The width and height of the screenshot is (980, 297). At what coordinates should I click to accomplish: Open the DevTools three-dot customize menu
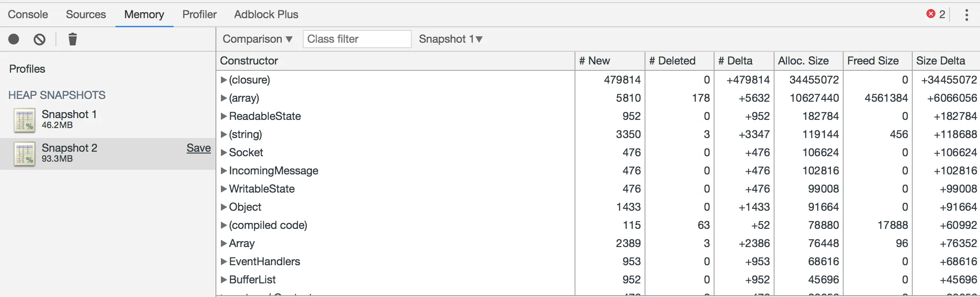pyautogui.click(x=966, y=15)
